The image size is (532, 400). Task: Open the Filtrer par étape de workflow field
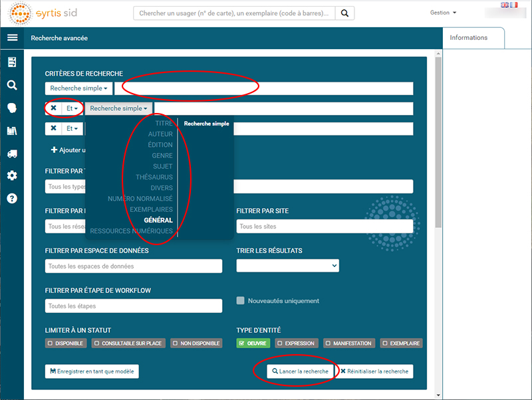(134, 306)
